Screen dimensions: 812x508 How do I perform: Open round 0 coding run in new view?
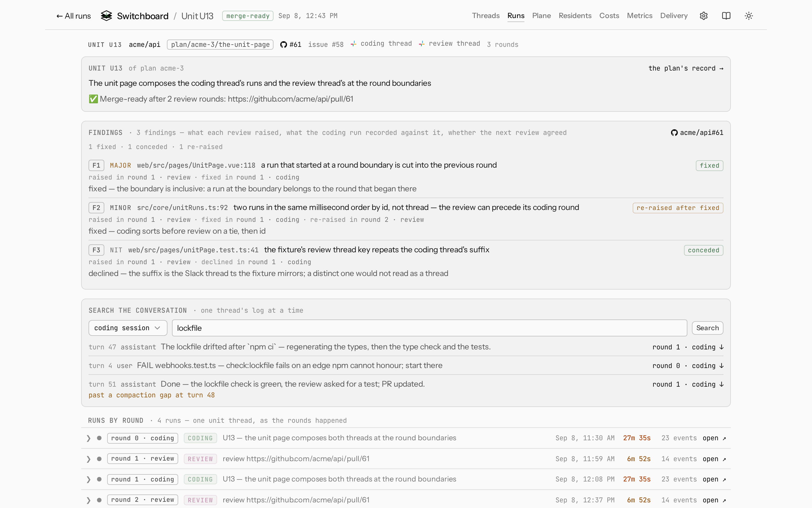coord(714,438)
